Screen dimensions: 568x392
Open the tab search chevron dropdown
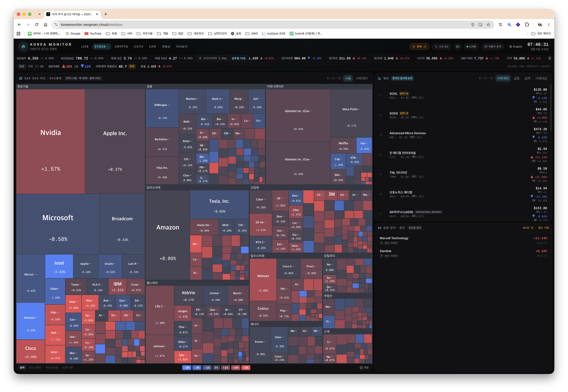click(39, 14)
